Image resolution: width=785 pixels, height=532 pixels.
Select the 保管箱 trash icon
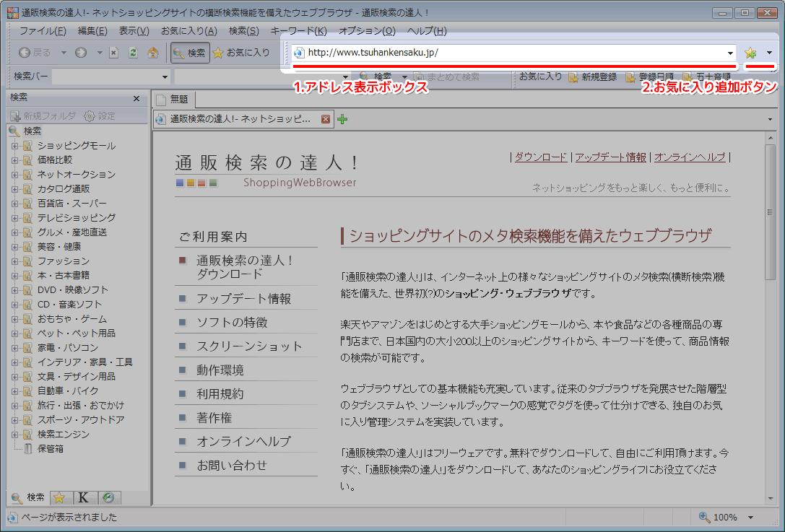pyautogui.click(x=28, y=449)
